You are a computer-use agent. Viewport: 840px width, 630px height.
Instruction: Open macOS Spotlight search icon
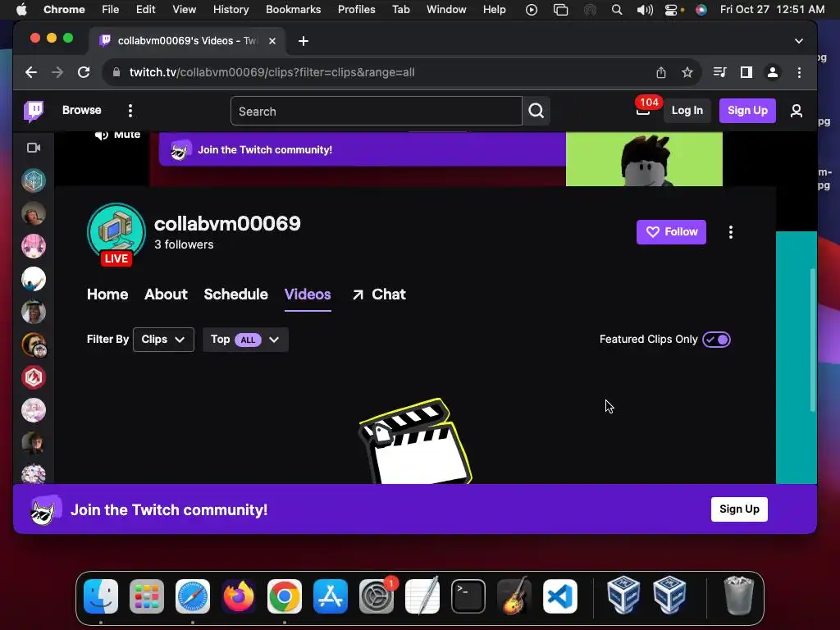click(x=617, y=9)
